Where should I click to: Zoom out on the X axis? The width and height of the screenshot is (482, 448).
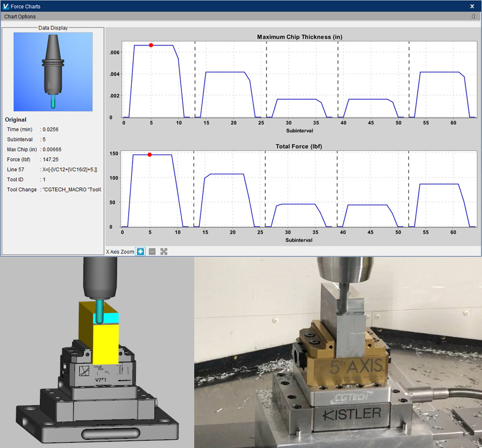point(152,251)
